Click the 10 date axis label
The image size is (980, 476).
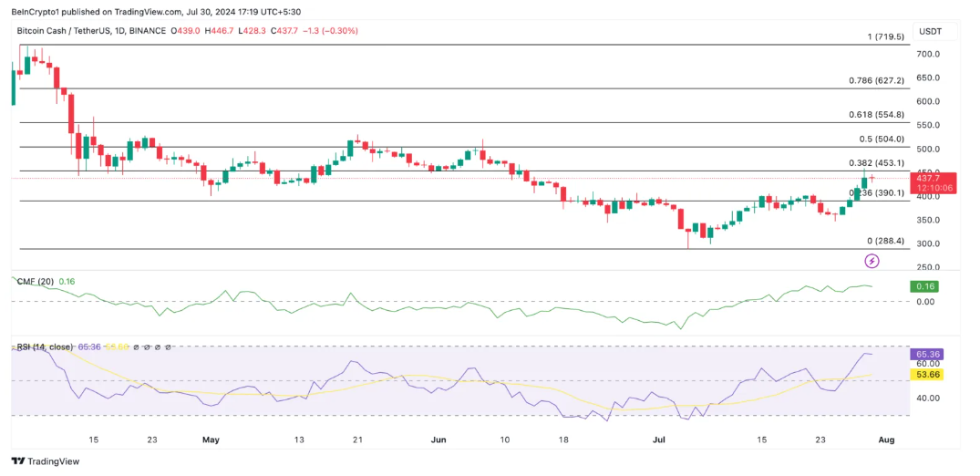505,440
